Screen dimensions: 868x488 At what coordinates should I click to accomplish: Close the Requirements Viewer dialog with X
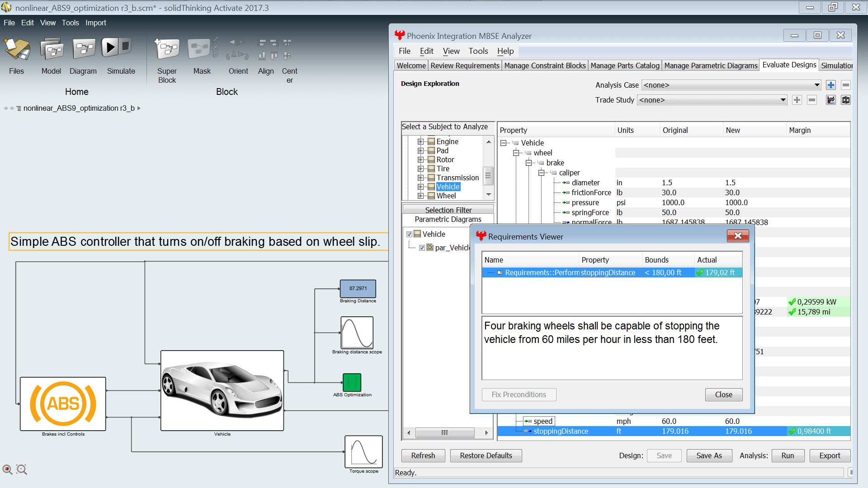pyautogui.click(x=738, y=235)
